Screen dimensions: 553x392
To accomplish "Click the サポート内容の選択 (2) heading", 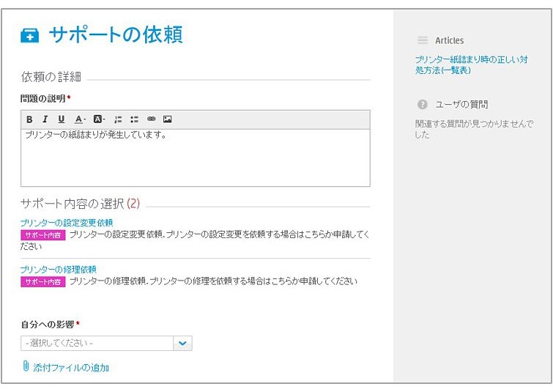I will coord(80,204).
